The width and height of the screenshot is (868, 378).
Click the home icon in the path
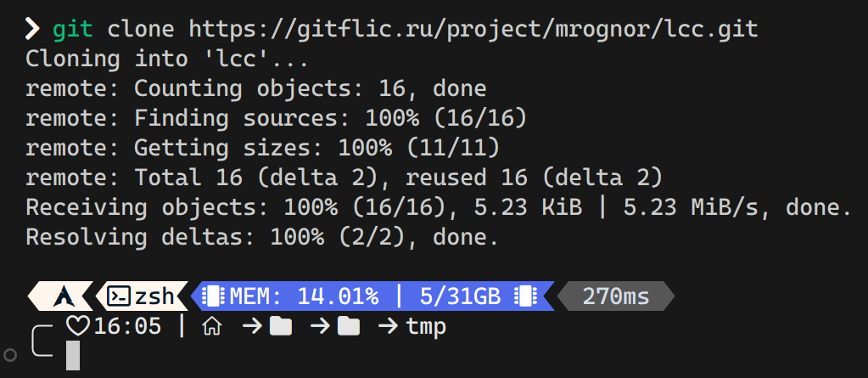coord(212,326)
